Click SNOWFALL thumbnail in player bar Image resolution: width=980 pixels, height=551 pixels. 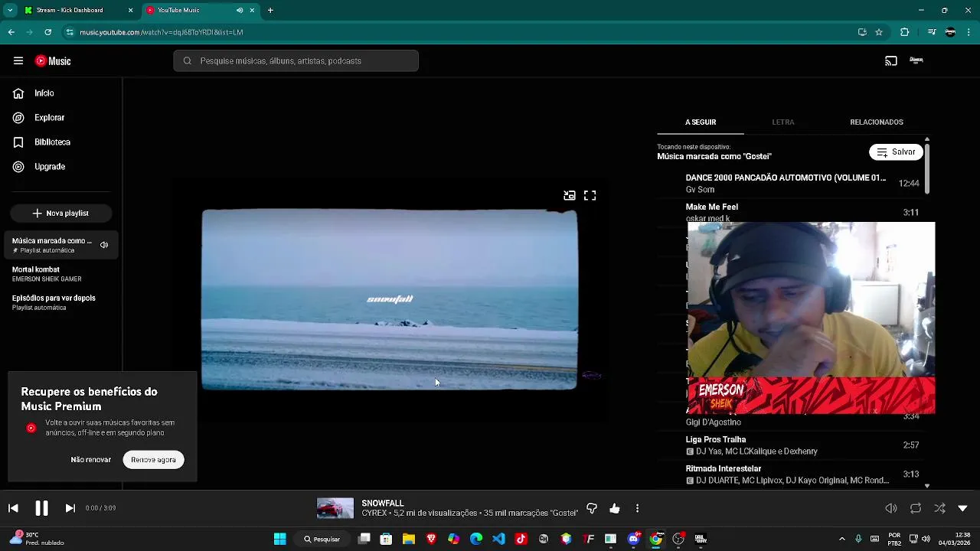pos(335,508)
